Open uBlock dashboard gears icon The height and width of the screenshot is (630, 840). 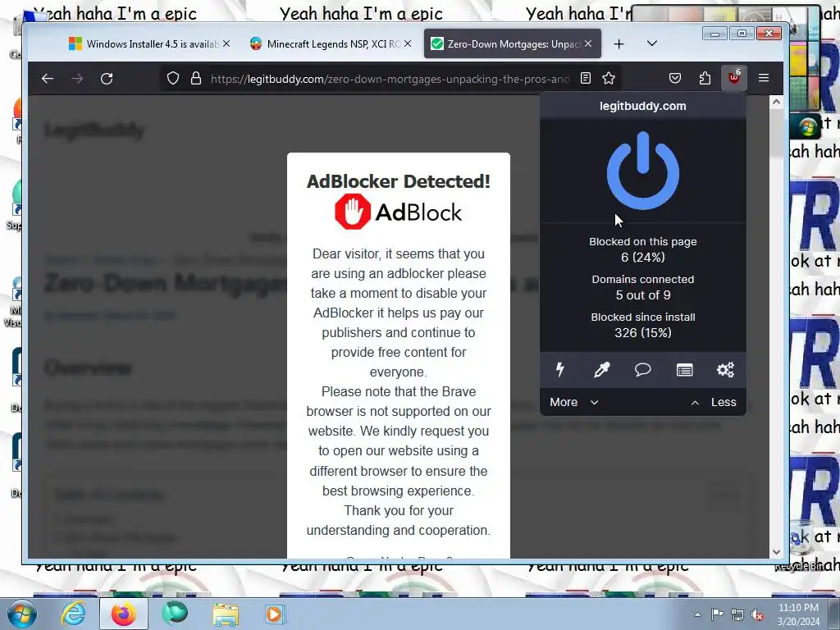[725, 370]
